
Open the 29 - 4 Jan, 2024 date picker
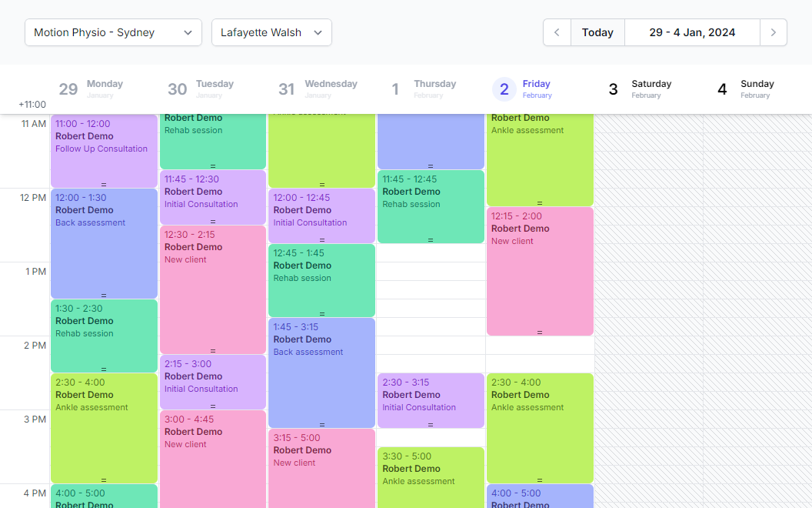coord(692,32)
